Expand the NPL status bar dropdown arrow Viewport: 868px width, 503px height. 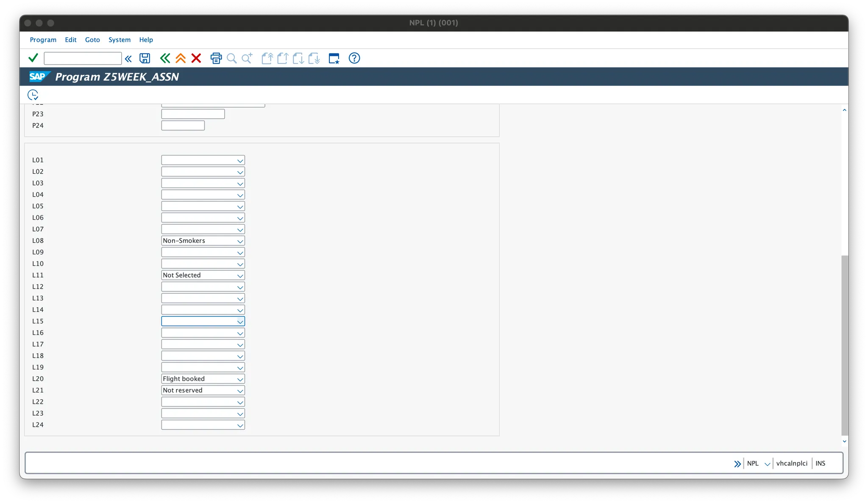[x=767, y=464]
